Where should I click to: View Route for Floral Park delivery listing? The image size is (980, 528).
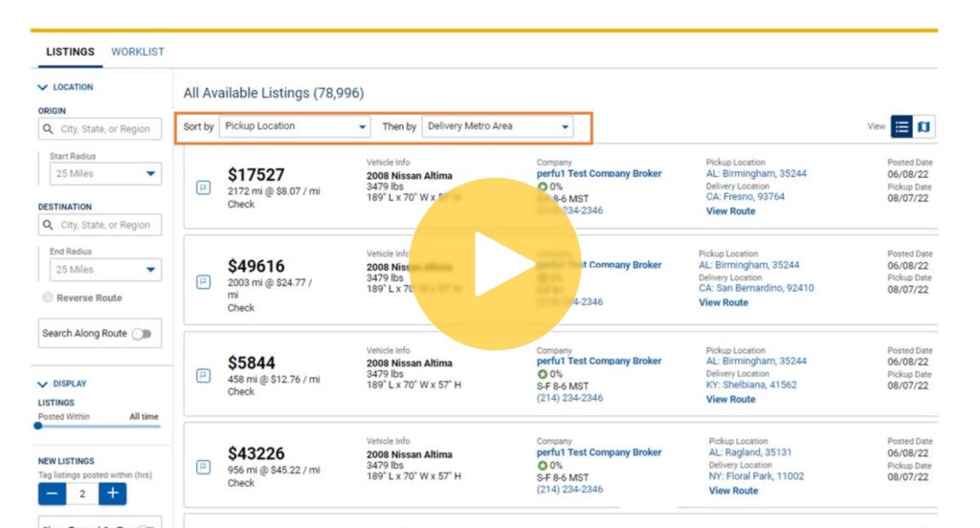733,491
